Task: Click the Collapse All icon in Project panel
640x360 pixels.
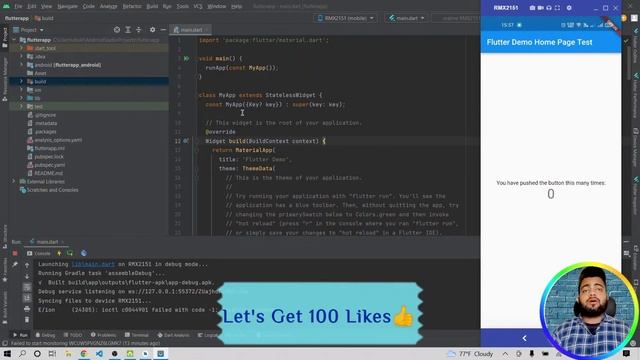Action: point(139,30)
